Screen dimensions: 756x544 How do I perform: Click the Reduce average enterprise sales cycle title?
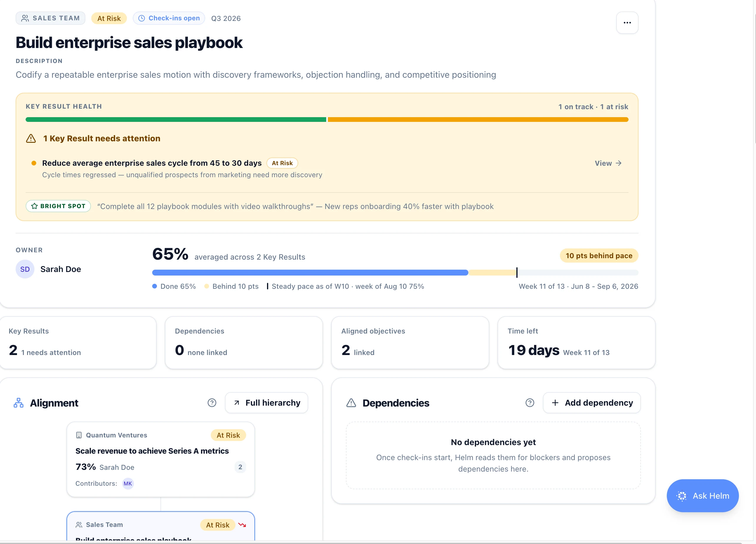[152, 163]
